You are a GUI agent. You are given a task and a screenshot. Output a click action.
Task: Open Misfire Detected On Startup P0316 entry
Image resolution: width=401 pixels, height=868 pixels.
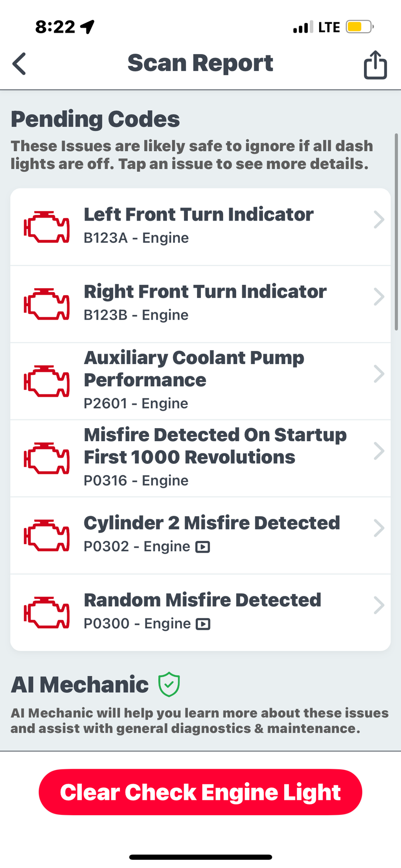215,457
